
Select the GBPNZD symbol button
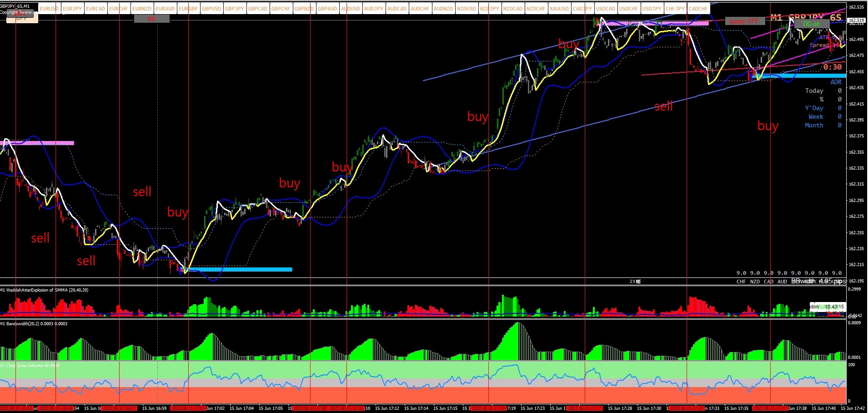(305, 9)
